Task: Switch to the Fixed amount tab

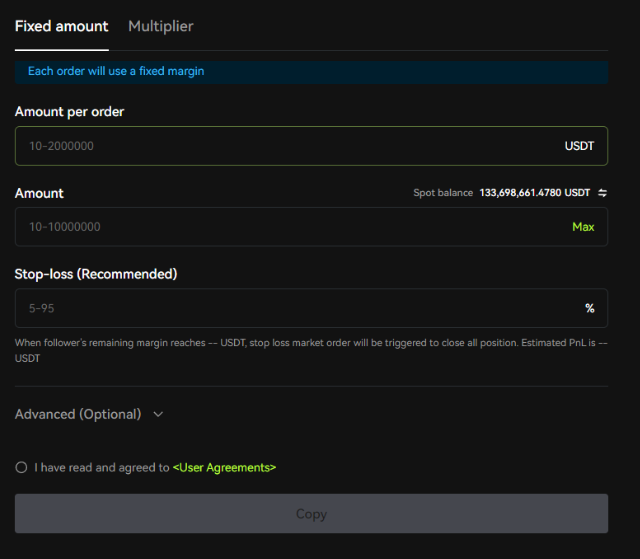Action: 61,26
